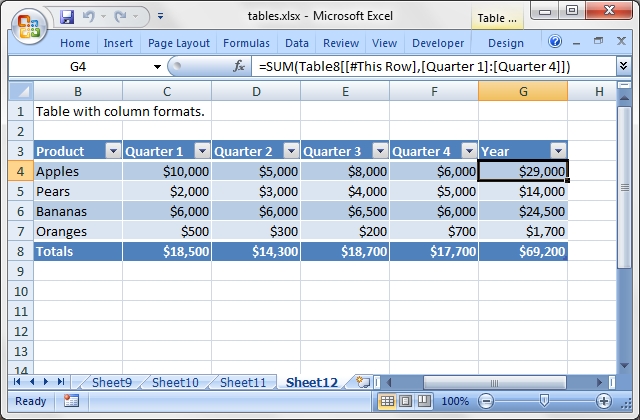Open Quarter 4 filter dropdown
The image size is (640, 420).
click(469, 151)
